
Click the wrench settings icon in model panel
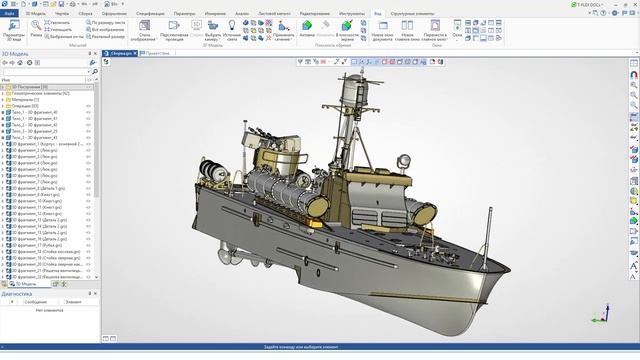93,62
